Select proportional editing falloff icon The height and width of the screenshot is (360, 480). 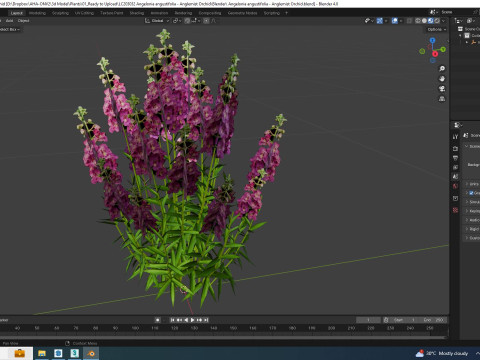coord(213,21)
